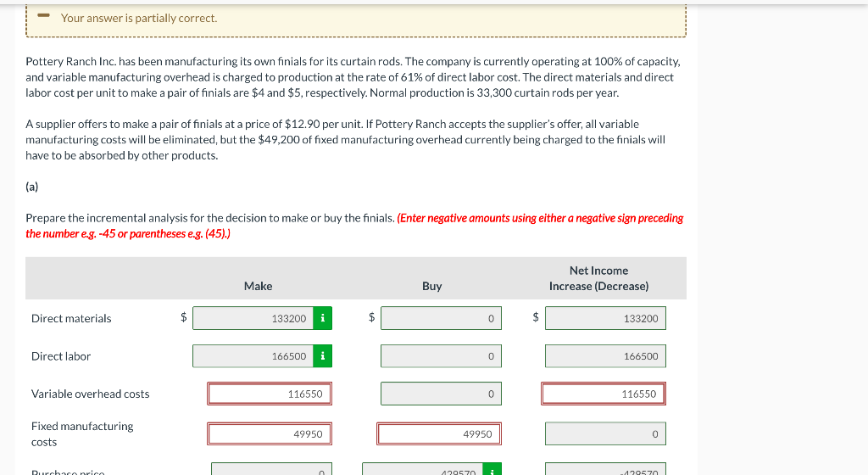Image resolution: width=868 pixels, height=475 pixels.
Task: Click the 'Prepare the incremental analysis' instruction
Action: [x=210, y=218]
